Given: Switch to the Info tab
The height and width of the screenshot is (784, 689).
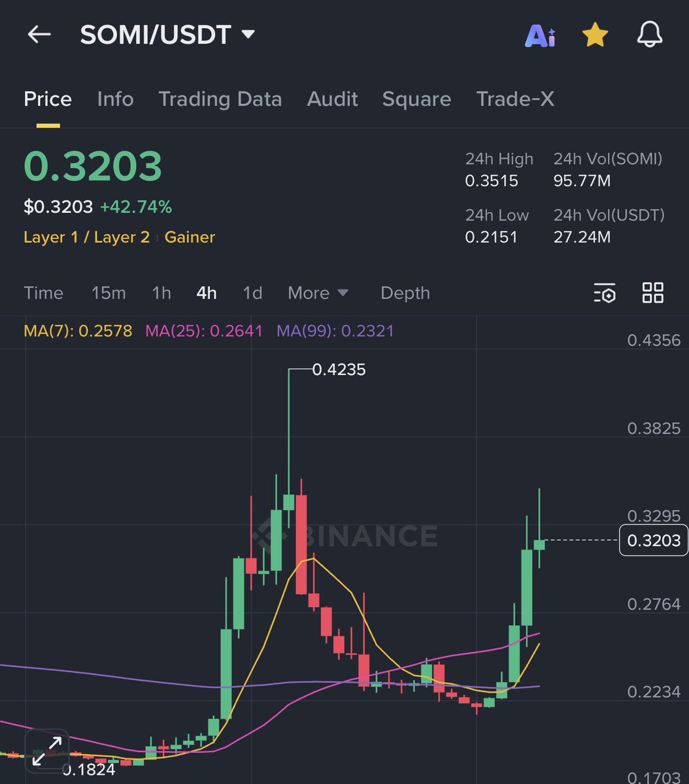Looking at the screenshot, I should point(115,99).
